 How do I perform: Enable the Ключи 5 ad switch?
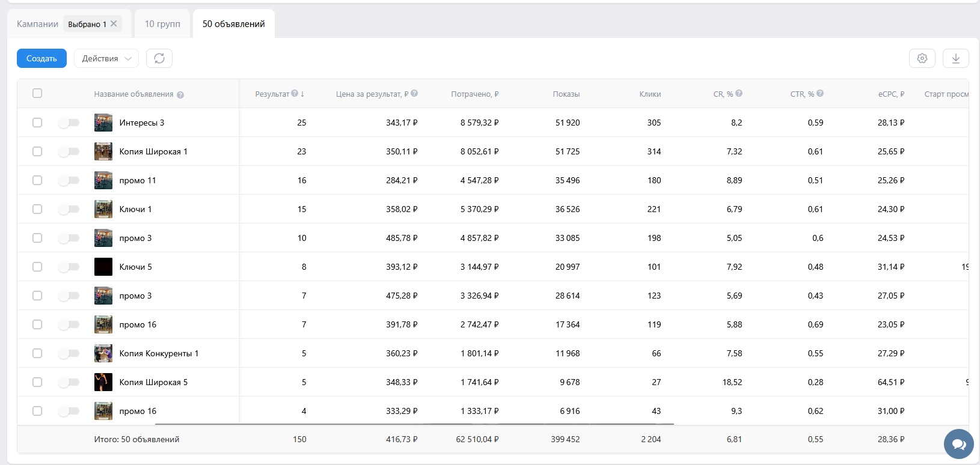(69, 267)
